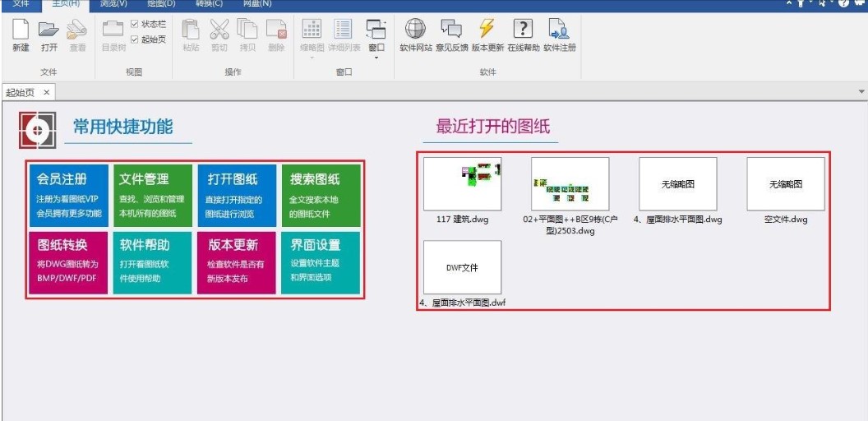Switch to the 转换(C) ribbon tab
Screen dimensions: 868x421
210,4
